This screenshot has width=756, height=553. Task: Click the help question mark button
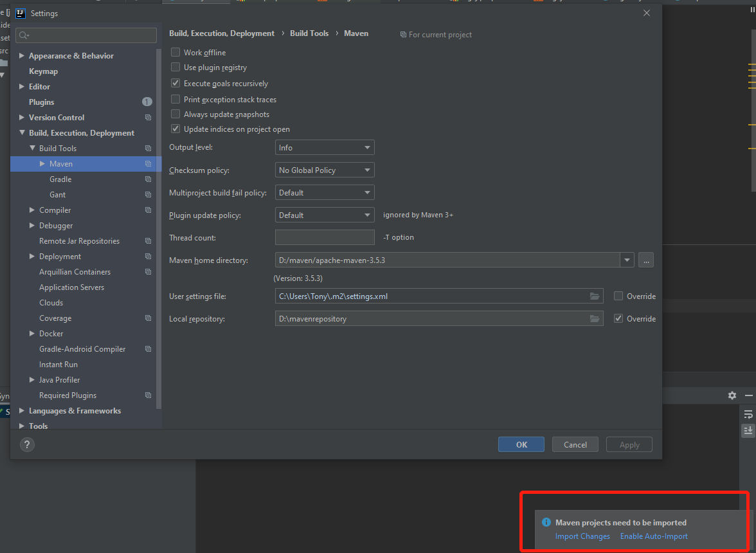click(27, 444)
